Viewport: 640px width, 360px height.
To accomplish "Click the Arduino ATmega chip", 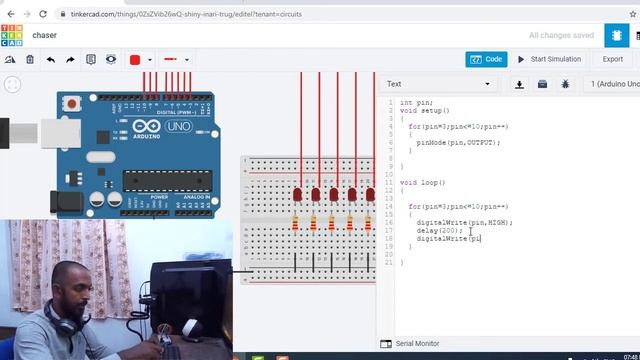I will 167,181.
